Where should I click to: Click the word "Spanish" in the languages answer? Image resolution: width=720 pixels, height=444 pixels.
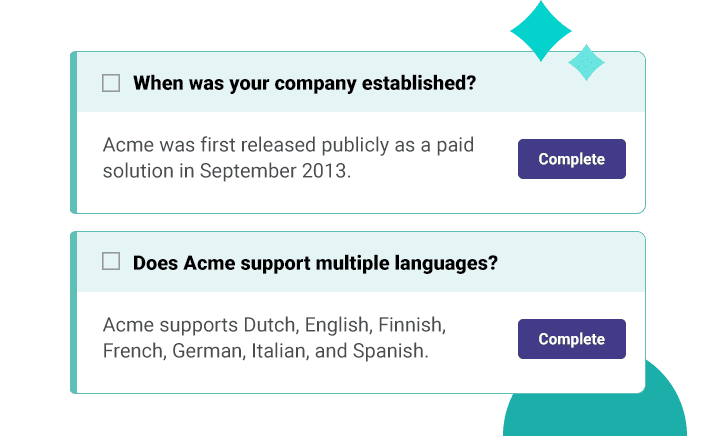coord(396,351)
